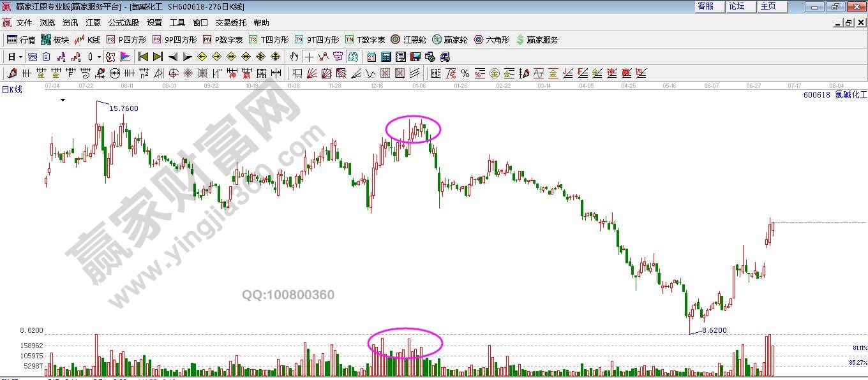The image size is (868, 380).
Task: Toggle the colored flag indicator button
Action: (x=125, y=57)
